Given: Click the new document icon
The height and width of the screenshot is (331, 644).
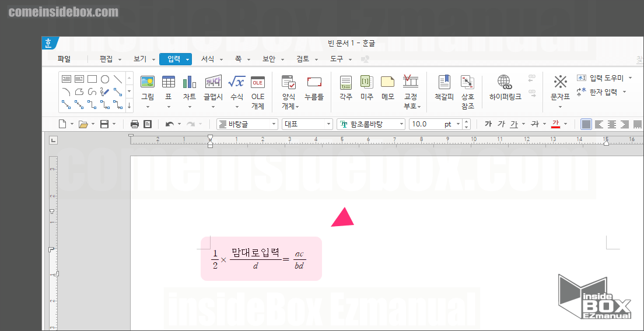Looking at the screenshot, I should point(62,124).
